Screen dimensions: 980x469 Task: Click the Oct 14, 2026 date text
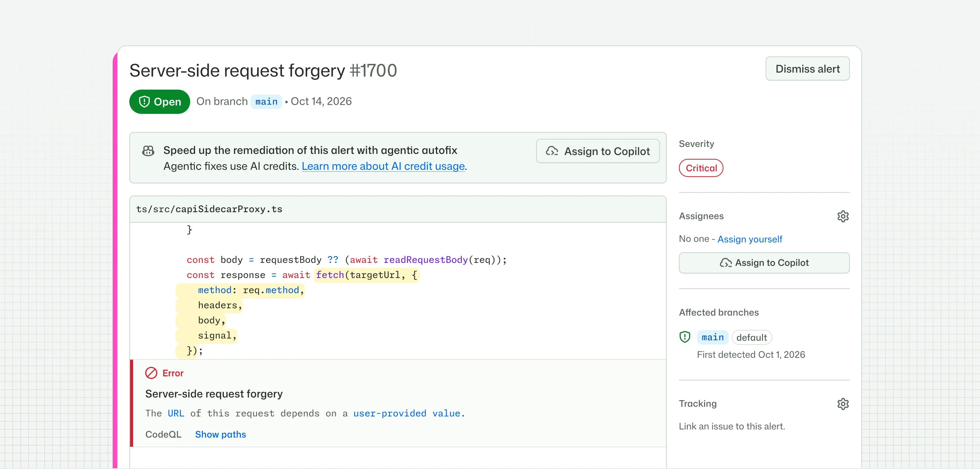click(x=321, y=101)
